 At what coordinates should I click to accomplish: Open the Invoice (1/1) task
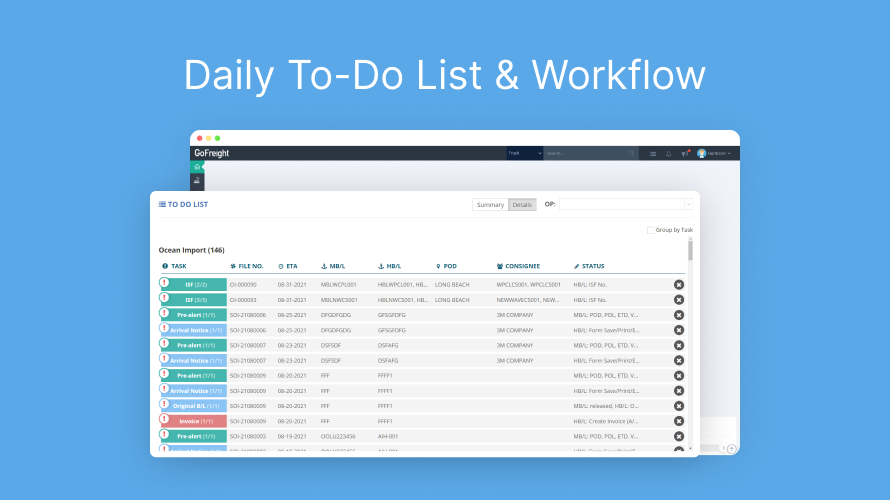196,422
